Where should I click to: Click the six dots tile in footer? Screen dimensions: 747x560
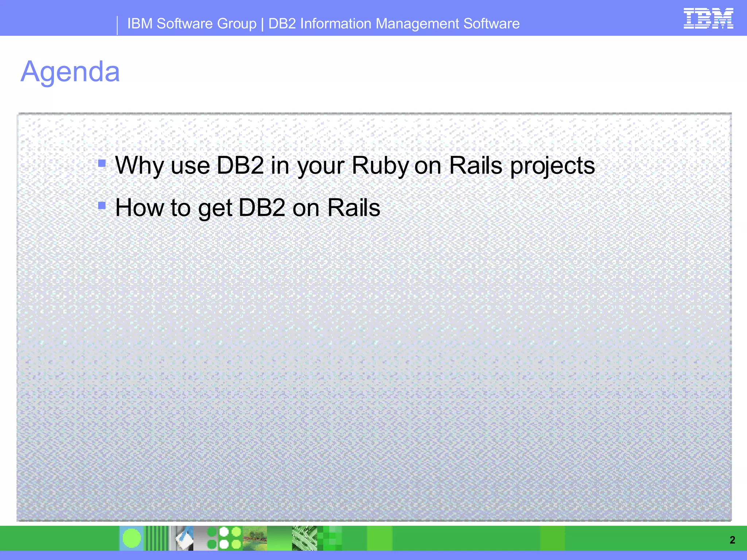224,538
